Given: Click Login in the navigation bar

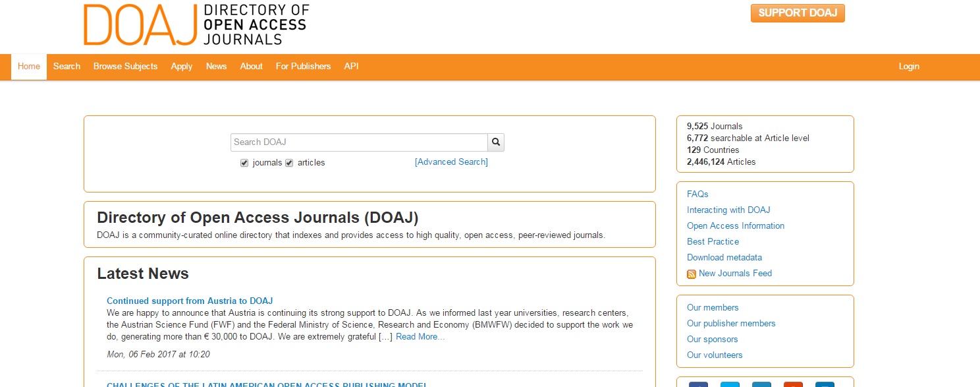Looking at the screenshot, I should coord(909,67).
